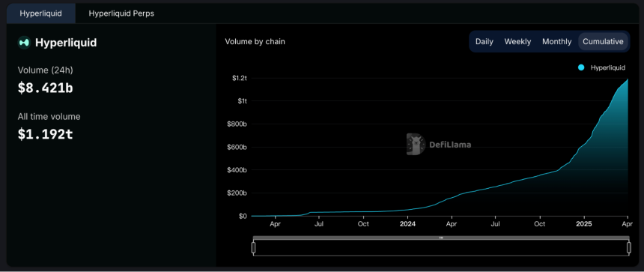Switch to the Hyperliquid tab
This screenshot has width=644, height=272.
click(40, 13)
